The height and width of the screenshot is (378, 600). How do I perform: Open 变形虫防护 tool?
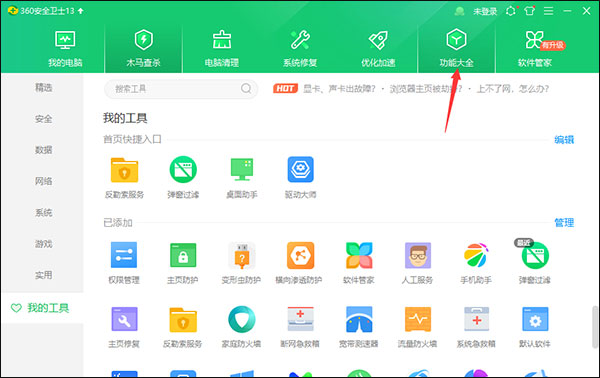[x=241, y=263]
